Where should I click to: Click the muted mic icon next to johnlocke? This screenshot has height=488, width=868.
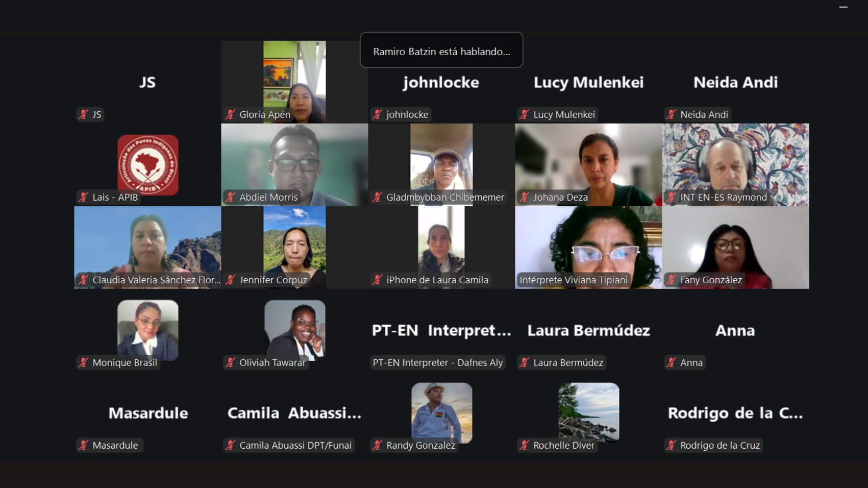point(378,114)
